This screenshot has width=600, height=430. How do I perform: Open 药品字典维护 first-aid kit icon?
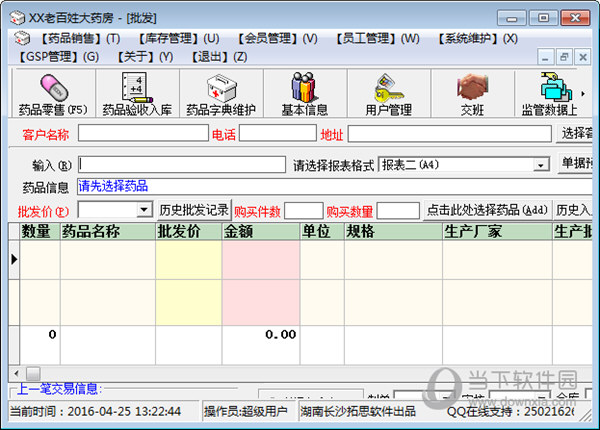pyautogui.click(x=221, y=94)
